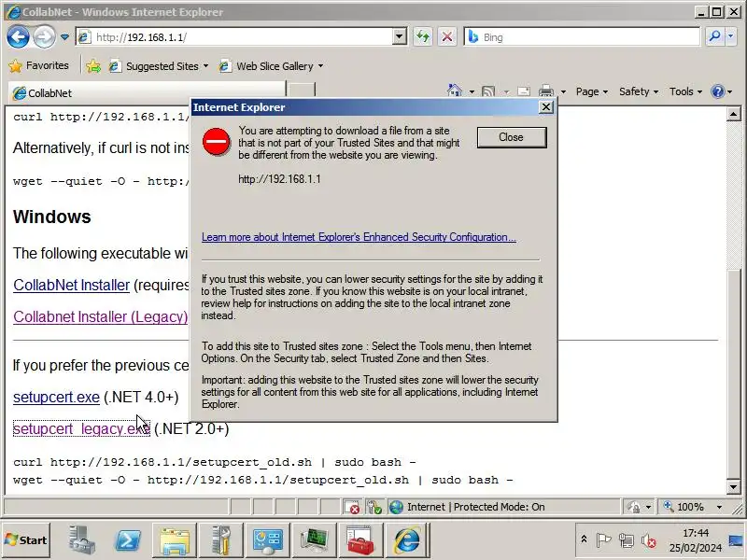Image resolution: width=747 pixels, height=560 pixels.
Task: Click the address bar showing http://192.168.1.1/
Action: coord(235,37)
